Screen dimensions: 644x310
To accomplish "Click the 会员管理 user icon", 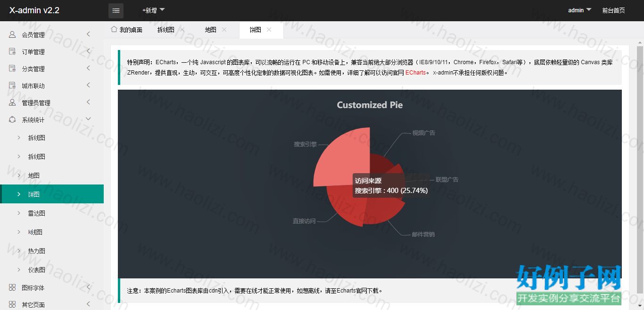I will tap(12, 34).
